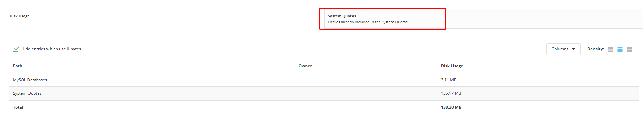
Task: Select the compact density icon
Action: pyautogui.click(x=610, y=49)
